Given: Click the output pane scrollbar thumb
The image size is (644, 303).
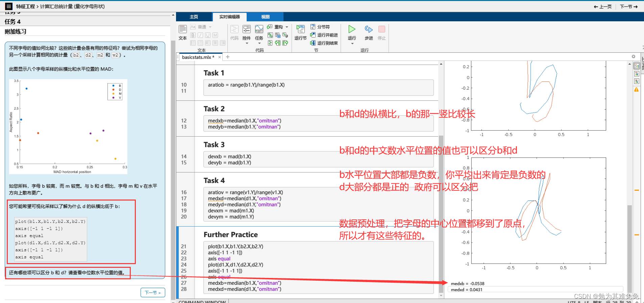Looking at the screenshot, I should coord(629,249).
